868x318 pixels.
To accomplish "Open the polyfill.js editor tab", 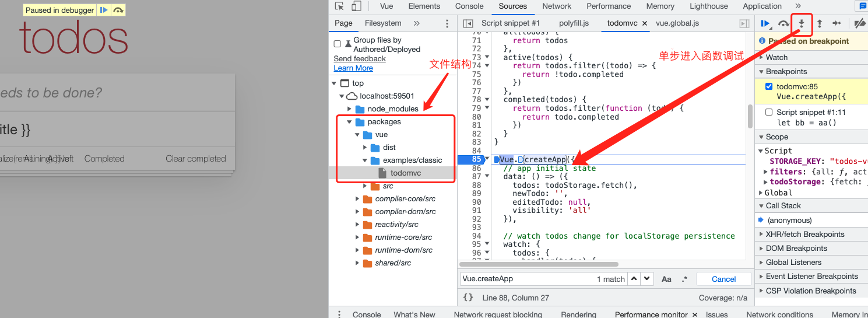I will pos(574,23).
